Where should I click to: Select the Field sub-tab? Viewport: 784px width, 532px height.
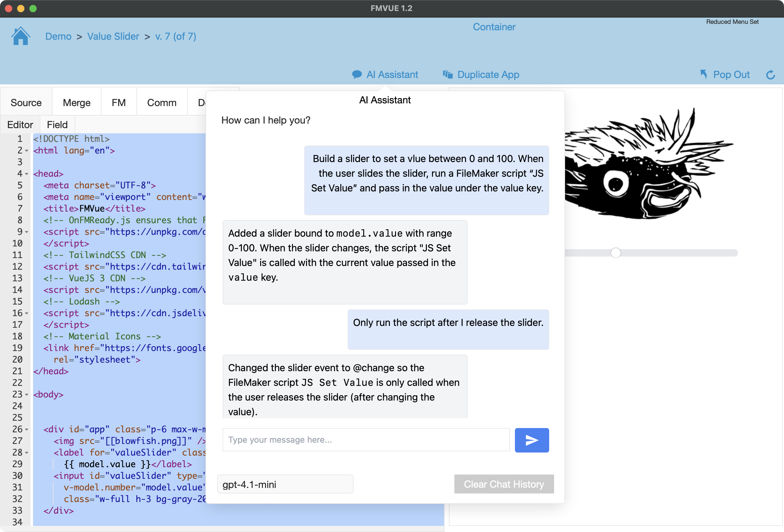coord(57,124)
